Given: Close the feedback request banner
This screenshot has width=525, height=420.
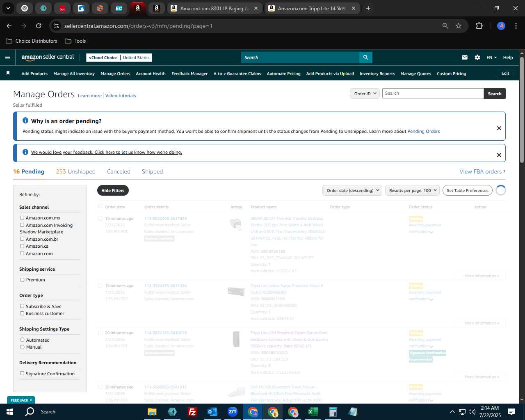Looking at the screenshot, I should pos(499,155).
